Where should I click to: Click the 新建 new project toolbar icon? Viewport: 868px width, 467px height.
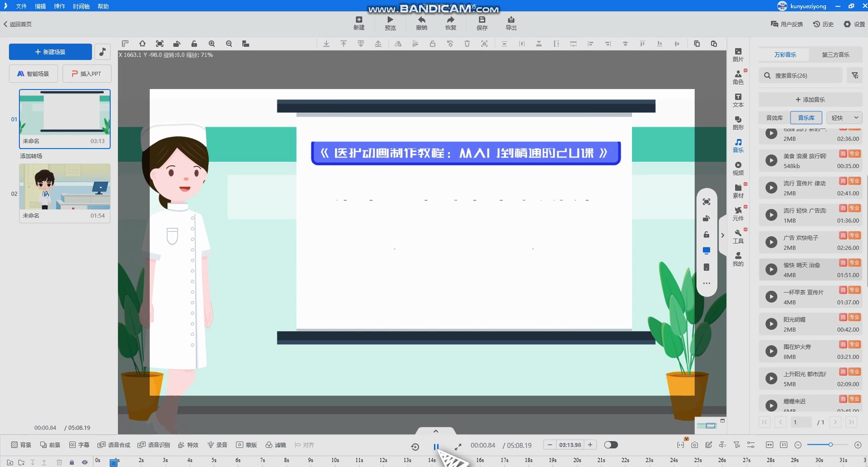coord(359,23)
